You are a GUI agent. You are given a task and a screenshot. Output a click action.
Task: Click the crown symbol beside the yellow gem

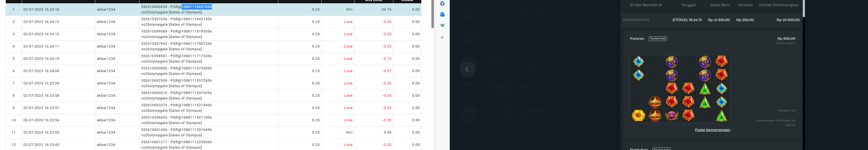pos(655,116)
